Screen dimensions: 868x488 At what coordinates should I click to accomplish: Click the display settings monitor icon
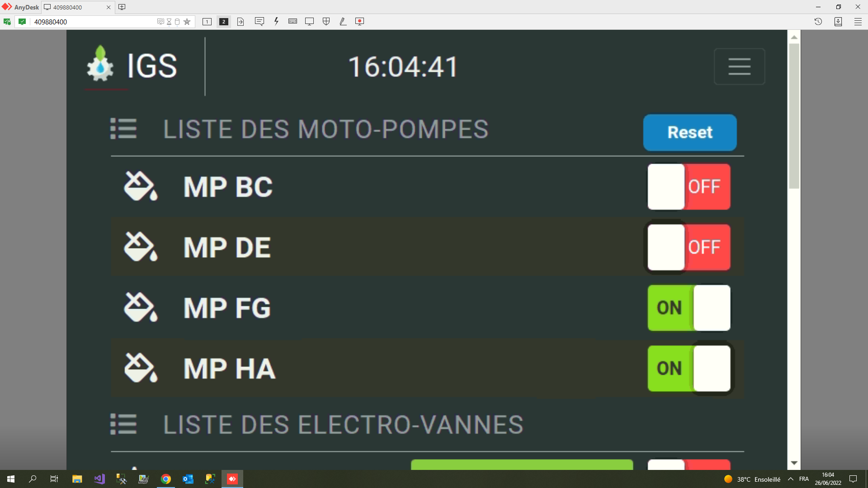[309, 22]
